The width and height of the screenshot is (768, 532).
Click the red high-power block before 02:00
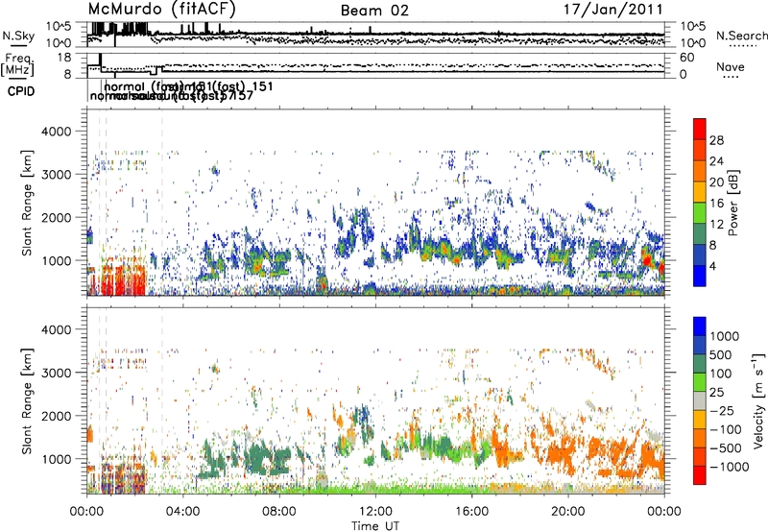point(124,281)
